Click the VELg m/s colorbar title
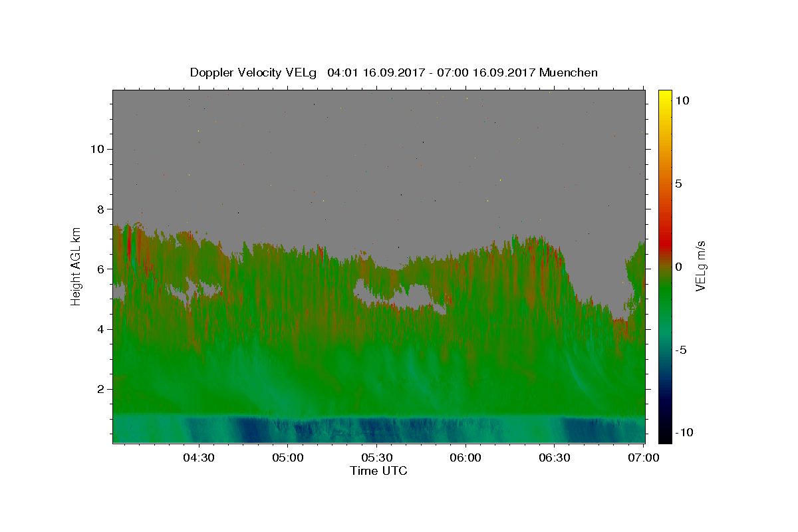The width and height of the screenshot is (798, 532). click(701, 267)
